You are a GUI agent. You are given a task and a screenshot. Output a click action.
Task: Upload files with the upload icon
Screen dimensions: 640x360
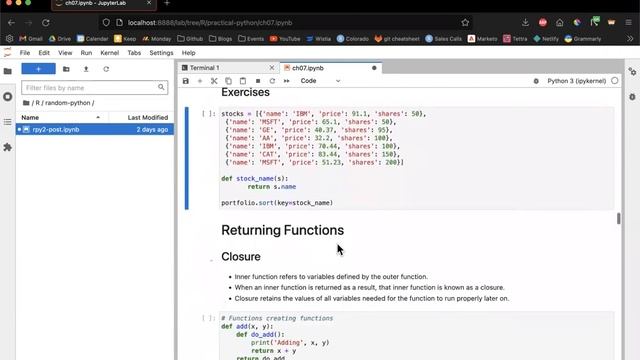click(x=86, y=69)
